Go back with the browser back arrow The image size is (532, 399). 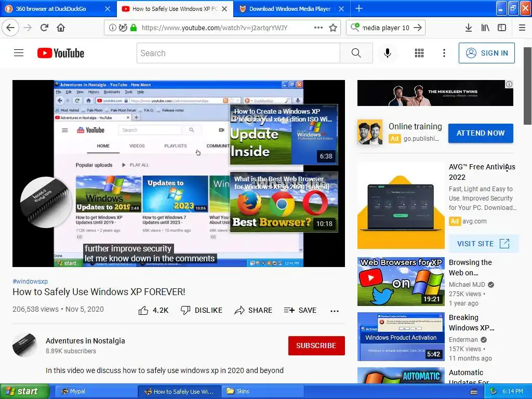[x=10, y=28]
